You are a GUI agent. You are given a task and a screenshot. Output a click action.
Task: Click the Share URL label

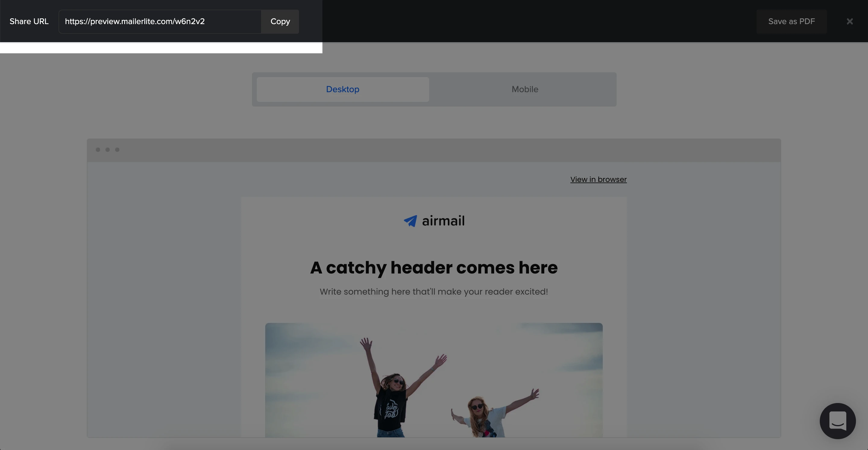[x=29, y=22]
